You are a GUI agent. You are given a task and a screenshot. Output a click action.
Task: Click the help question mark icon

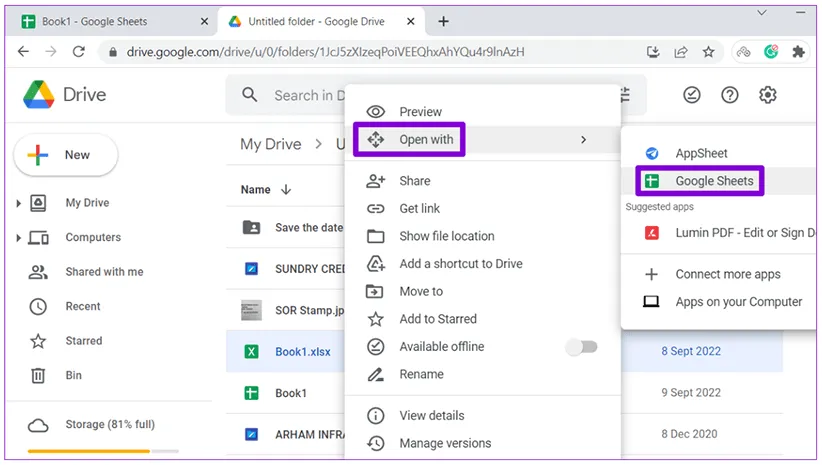(x=730, y=95)
